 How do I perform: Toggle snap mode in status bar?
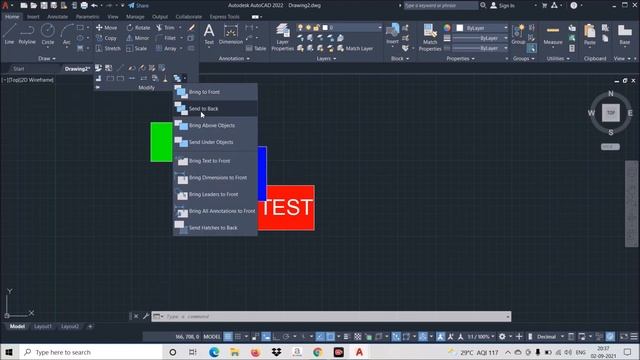click(238, 337)
